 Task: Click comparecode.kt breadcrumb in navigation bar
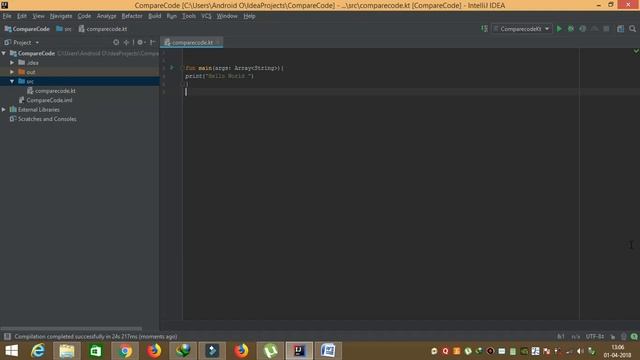(x=103, y=29)
